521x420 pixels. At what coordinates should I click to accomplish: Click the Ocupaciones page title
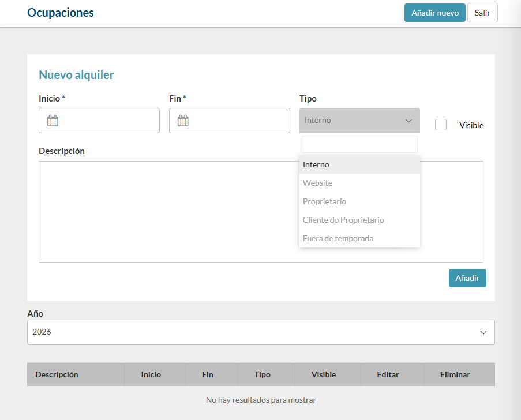(61, 13)
